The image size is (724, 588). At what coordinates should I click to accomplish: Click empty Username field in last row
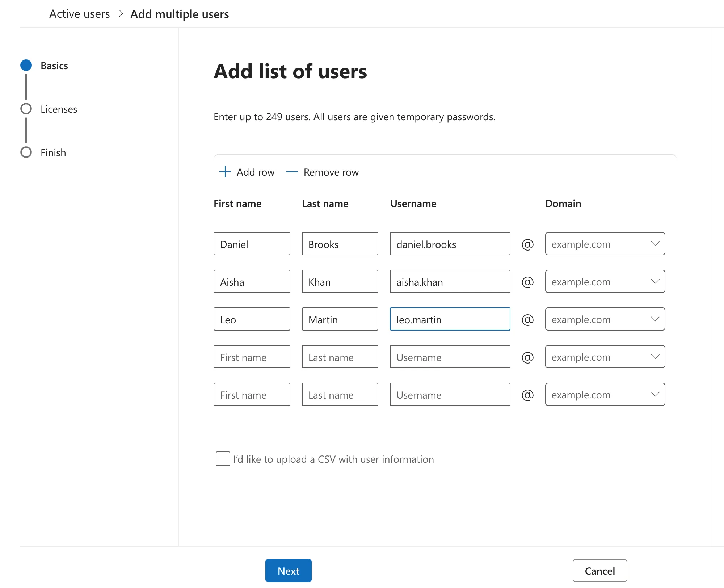(x=450, y=395)
